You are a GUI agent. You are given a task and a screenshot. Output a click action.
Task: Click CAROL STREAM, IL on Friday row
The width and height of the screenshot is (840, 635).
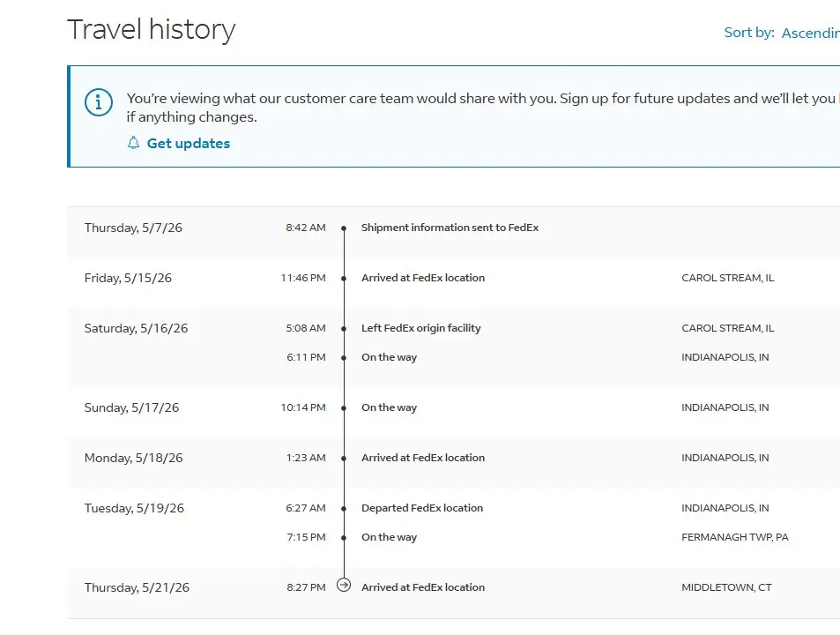pyautogui.click(x=727, y=278)
